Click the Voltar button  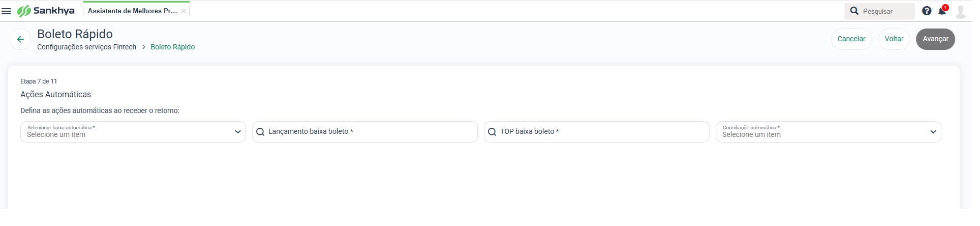tap(894, 39)
